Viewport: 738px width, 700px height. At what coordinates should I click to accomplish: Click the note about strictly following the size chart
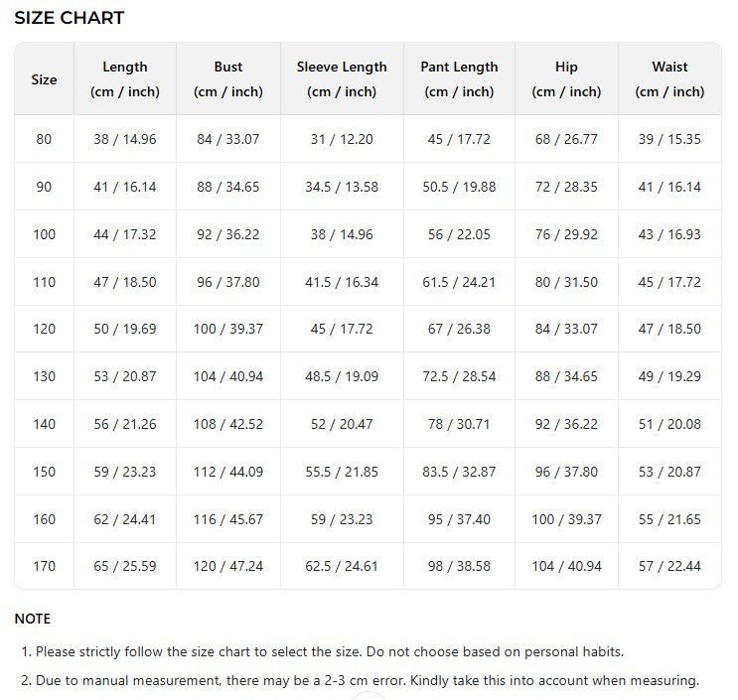(x=322, y=652)
